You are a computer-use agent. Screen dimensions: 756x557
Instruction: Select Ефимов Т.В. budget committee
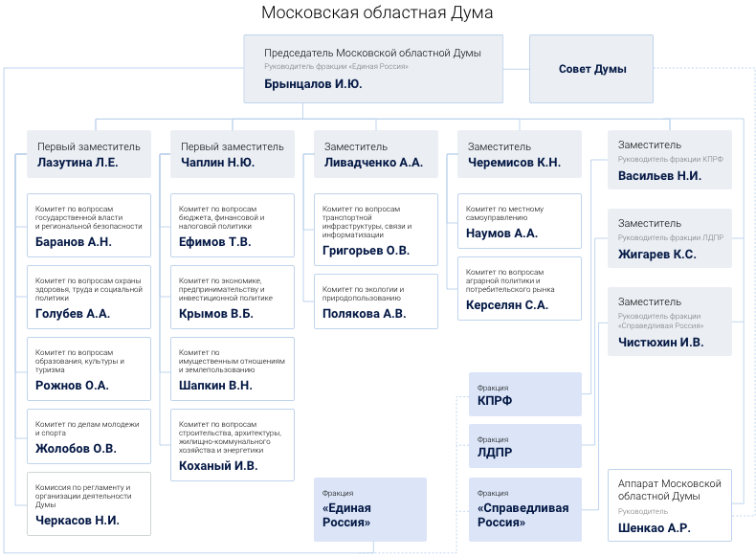[232, 225]
